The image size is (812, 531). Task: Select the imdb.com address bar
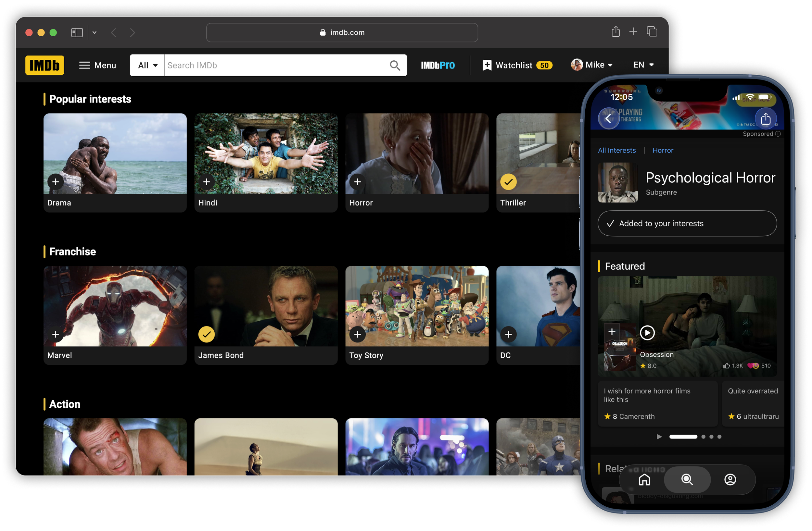point(342,32)
